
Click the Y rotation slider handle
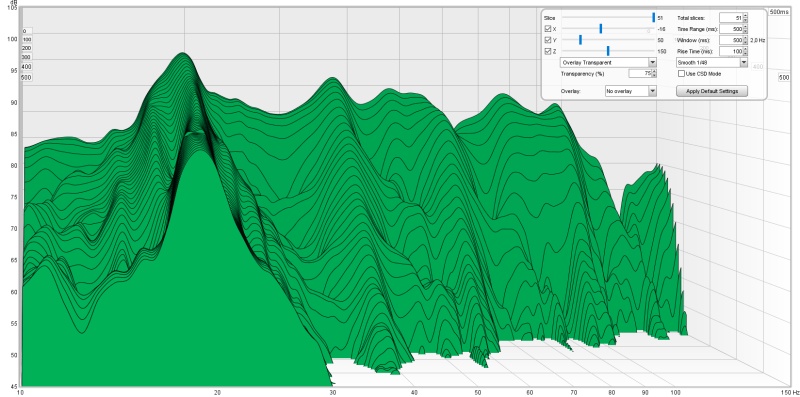pos(580,40)
